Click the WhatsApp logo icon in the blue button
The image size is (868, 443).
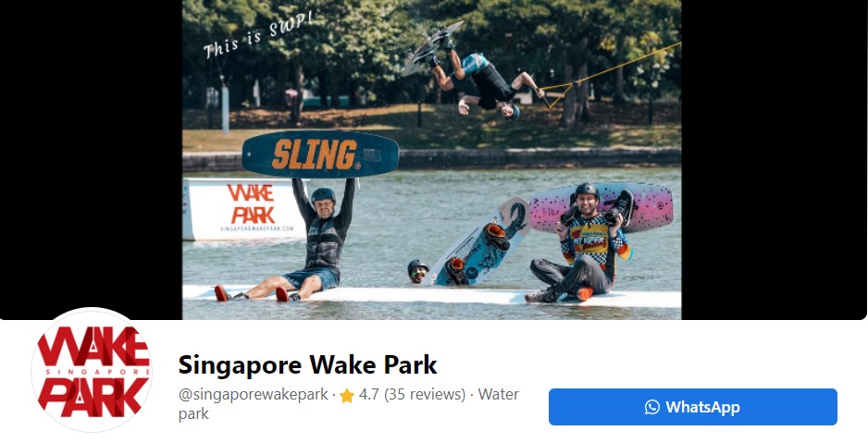click(652, 407)
